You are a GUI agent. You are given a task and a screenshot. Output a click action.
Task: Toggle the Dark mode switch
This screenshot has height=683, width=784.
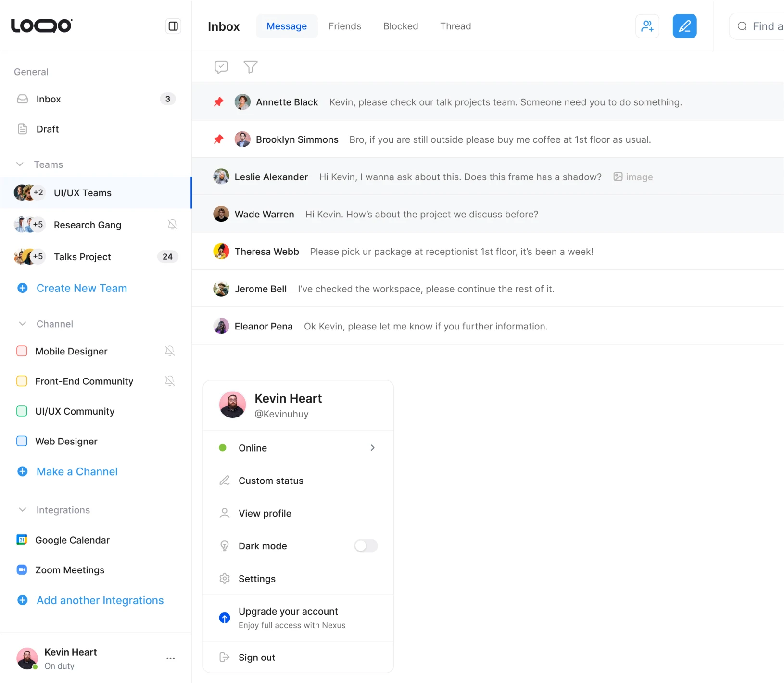(x=366, y=546)
